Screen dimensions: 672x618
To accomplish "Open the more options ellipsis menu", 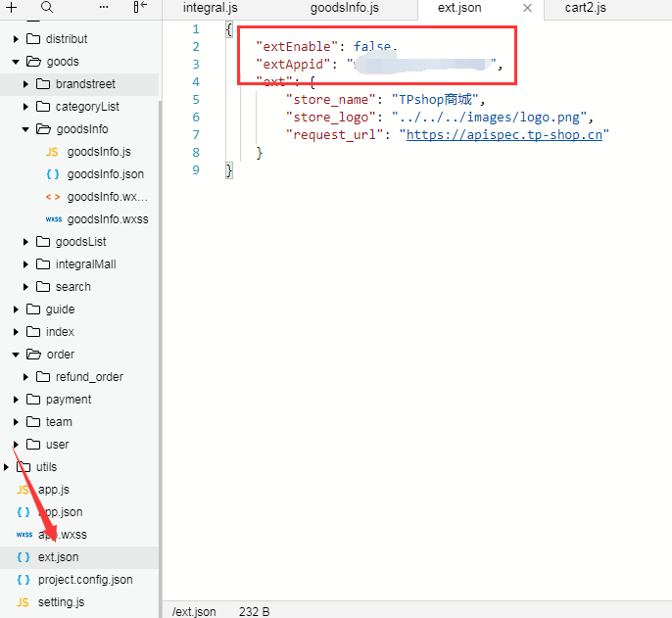I will pos(104,8).
